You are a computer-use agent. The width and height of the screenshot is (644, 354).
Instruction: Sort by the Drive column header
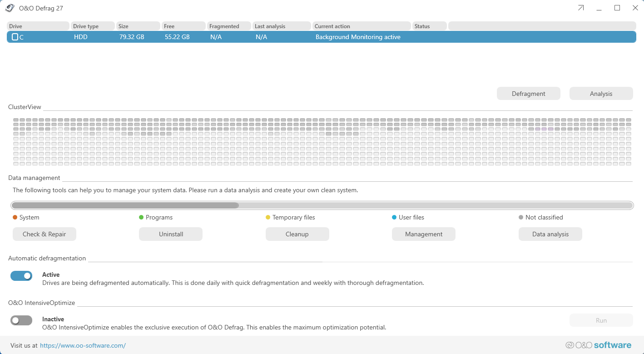tap(38, 26)
